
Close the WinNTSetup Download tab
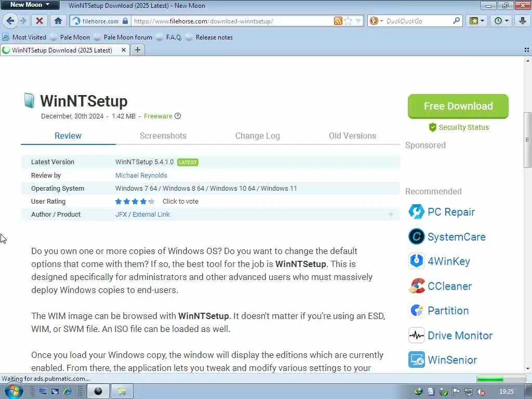point(124,50)
